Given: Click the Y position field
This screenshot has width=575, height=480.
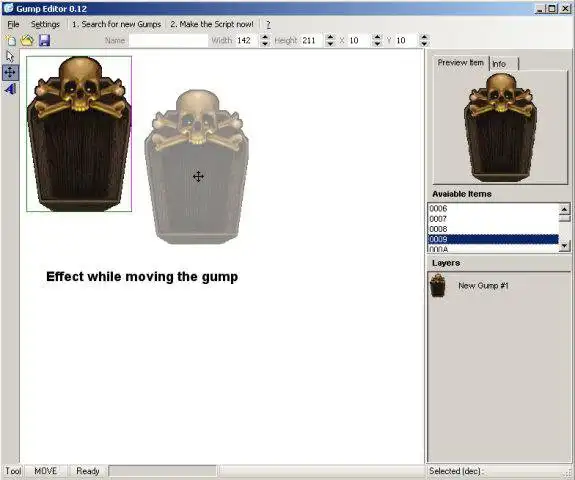Looking at the screenshot, I should tap(407, 40).
